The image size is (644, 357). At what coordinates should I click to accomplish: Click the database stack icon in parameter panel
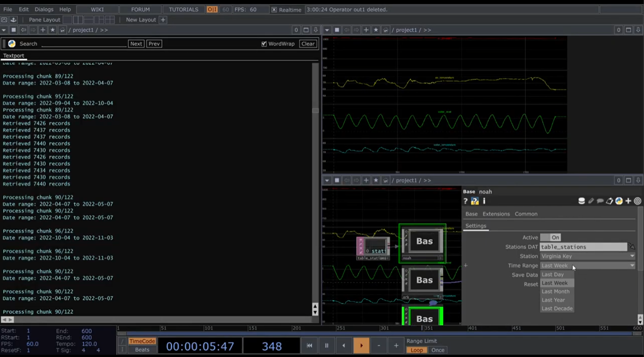click(581, 201)
